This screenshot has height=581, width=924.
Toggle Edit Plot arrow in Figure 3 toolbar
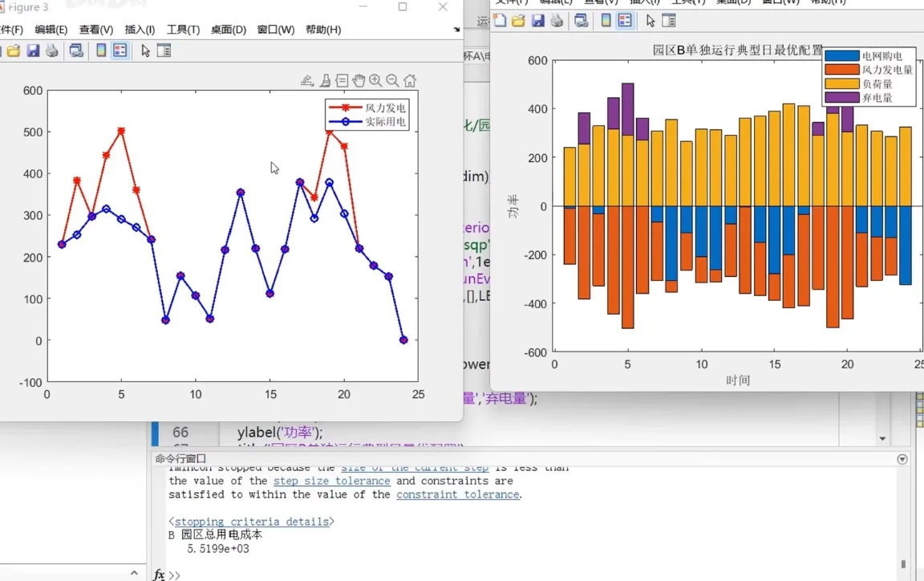tap(145, 51)
